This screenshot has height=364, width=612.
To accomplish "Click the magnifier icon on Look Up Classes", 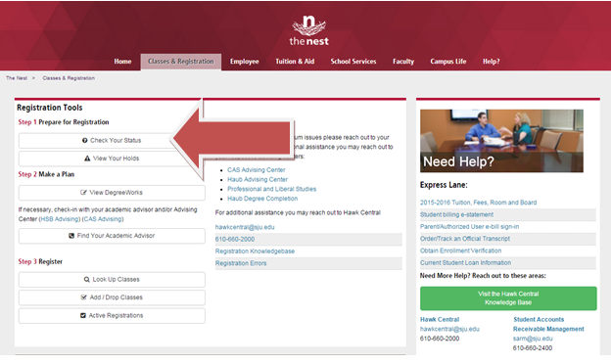I will [x=86, y=279].
